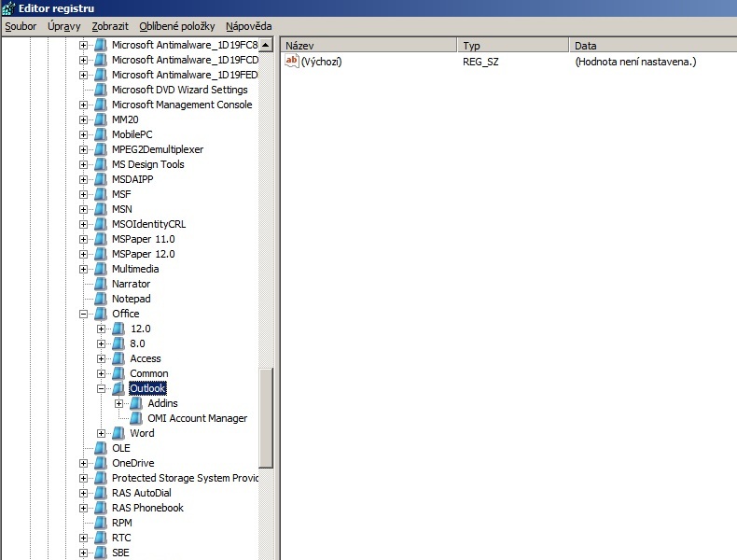Viewport: 737px width, 560px height.
Task: Click the folder icon of Narrator
Action: (x=101, y=284)
